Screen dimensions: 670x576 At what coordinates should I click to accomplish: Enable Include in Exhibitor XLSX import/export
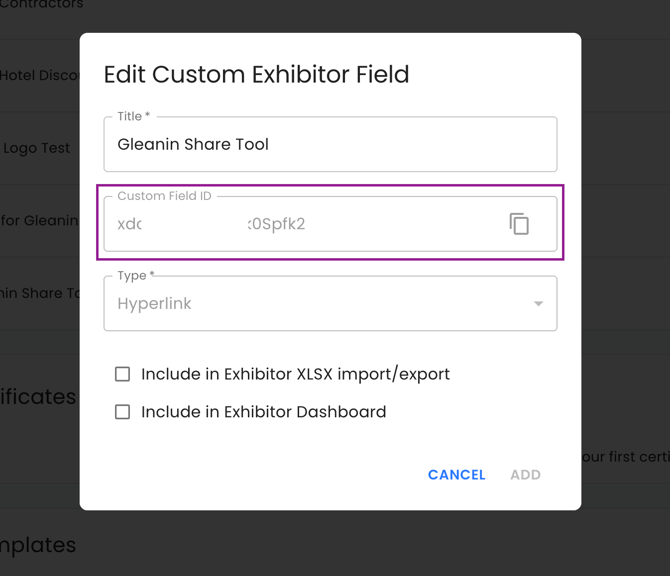123,374
